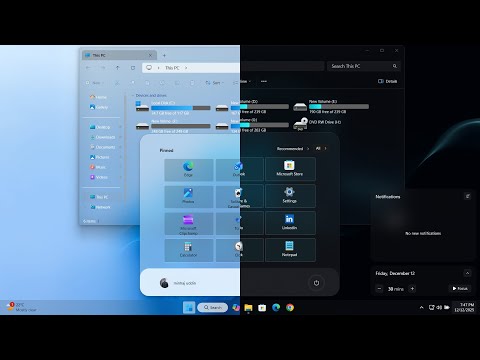Open volume control in system tray
This screenshot has height=360, width=480.
coord(439,307)
